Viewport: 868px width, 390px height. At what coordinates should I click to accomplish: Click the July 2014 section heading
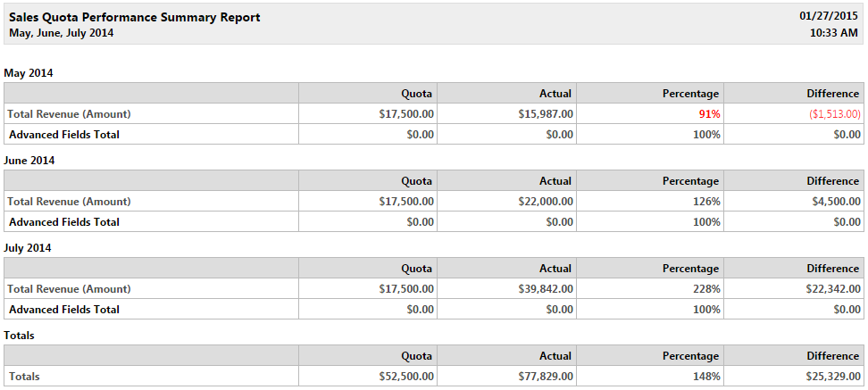tap(28, 248)
